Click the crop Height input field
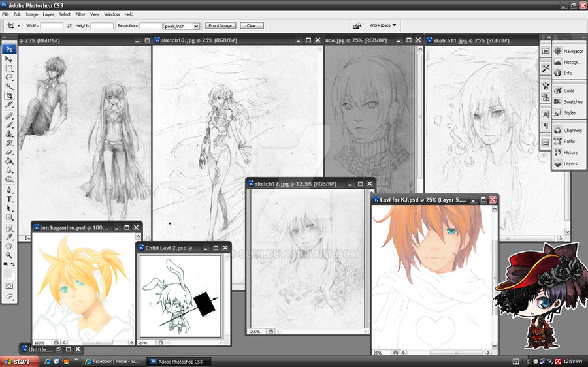This screenshot has height=367, width=588. pyautogui.click(x=102, y=26)
